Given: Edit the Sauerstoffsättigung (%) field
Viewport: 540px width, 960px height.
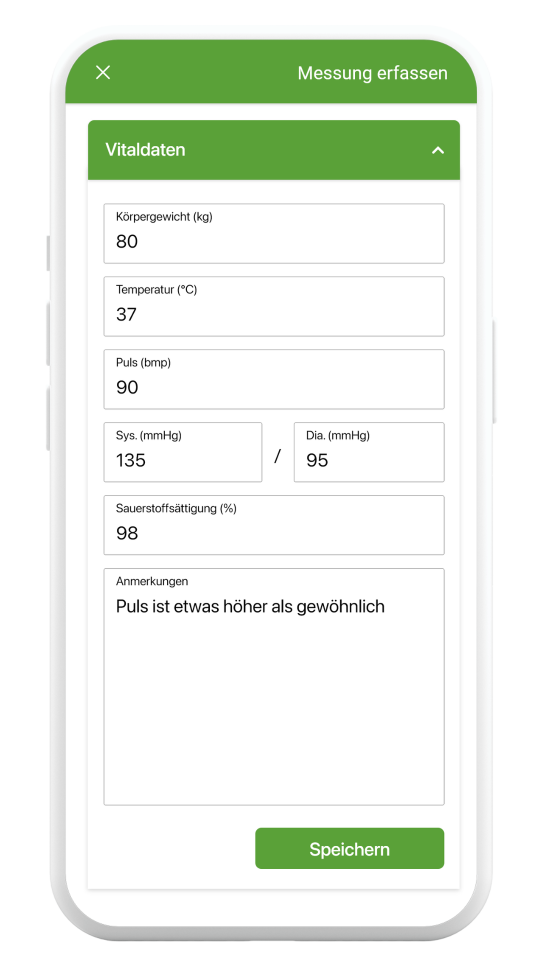Looking at the screenshot, I should point(274,525).
